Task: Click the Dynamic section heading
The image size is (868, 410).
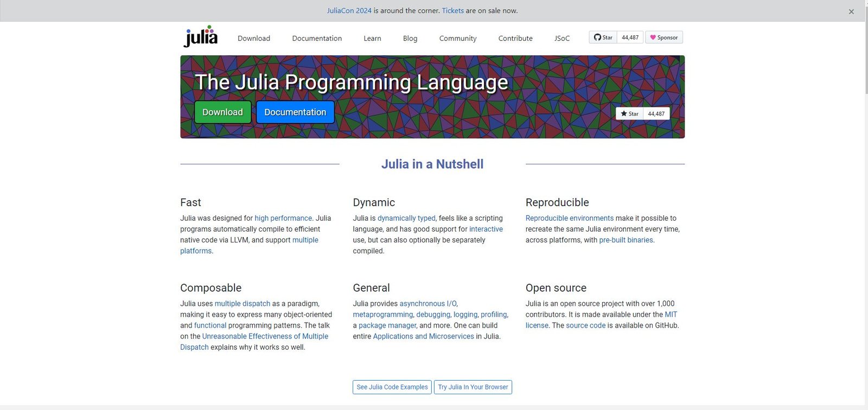Action: coord(374,202)
